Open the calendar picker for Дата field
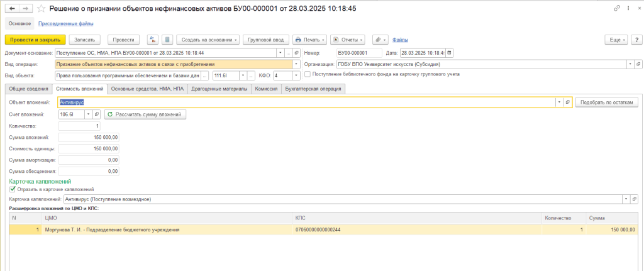Image resolution: width=644 pixels, height=271 pixels. [449, 53]
